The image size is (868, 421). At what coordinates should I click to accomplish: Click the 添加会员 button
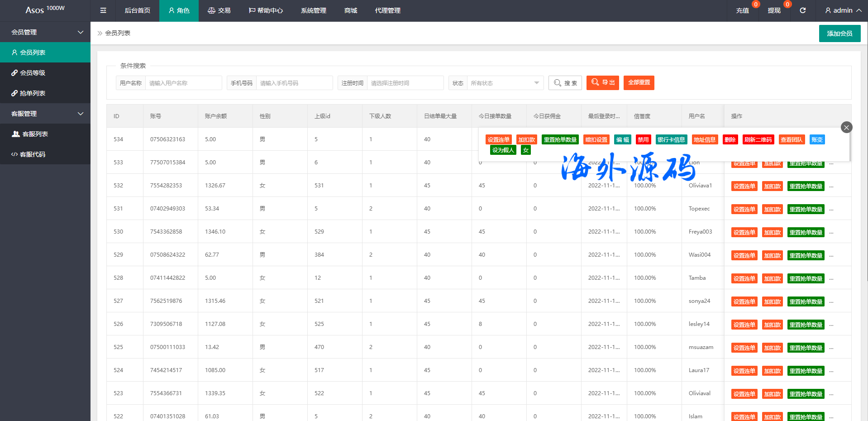coord(839,33)
